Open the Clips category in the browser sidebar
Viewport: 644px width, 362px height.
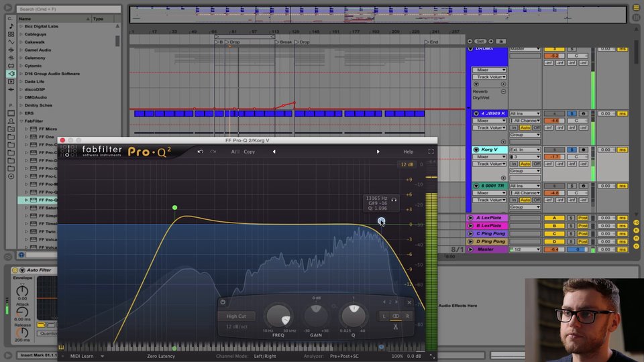point(11,81)
